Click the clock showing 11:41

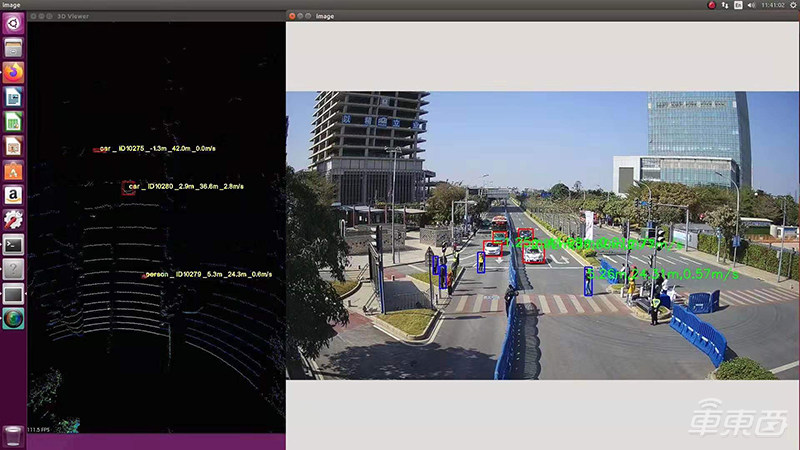[772, 5]
